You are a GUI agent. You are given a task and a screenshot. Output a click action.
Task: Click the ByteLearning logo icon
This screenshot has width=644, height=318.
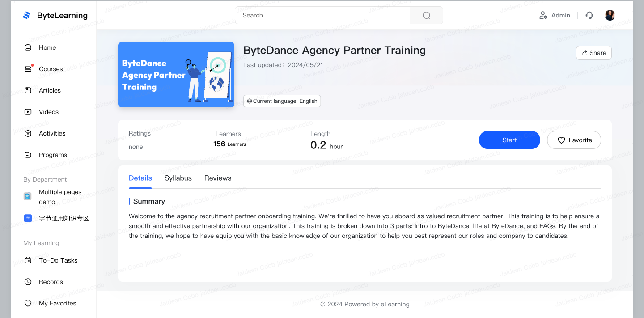coord(27,16)
